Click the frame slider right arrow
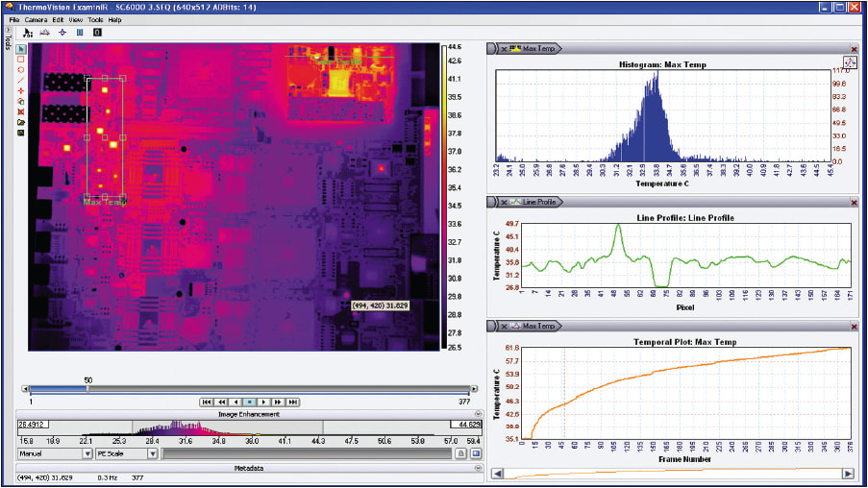The height and width of the screenshot is (488, 868). click(474, 389)
